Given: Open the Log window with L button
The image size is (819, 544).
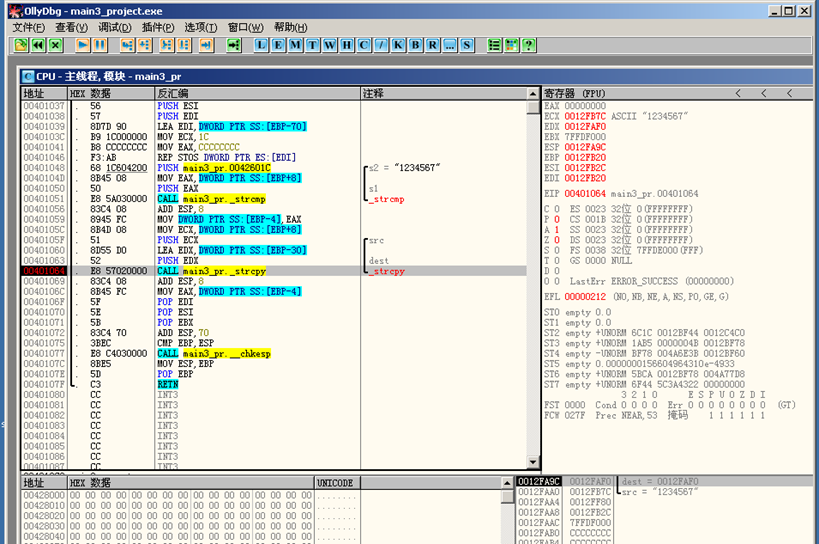Looking at the screenshot, I should click(x=262, y=45).
